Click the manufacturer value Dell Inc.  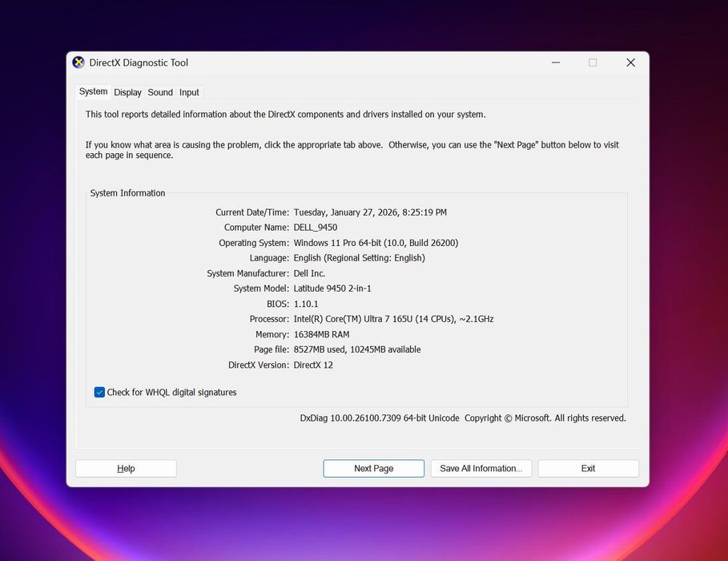309,273
